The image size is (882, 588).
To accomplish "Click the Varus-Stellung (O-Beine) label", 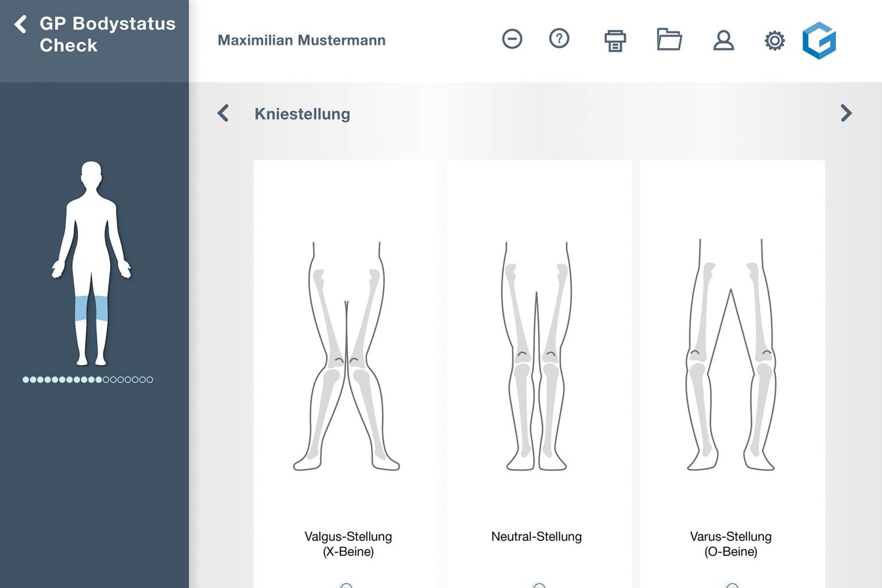I will pos(730,544).
